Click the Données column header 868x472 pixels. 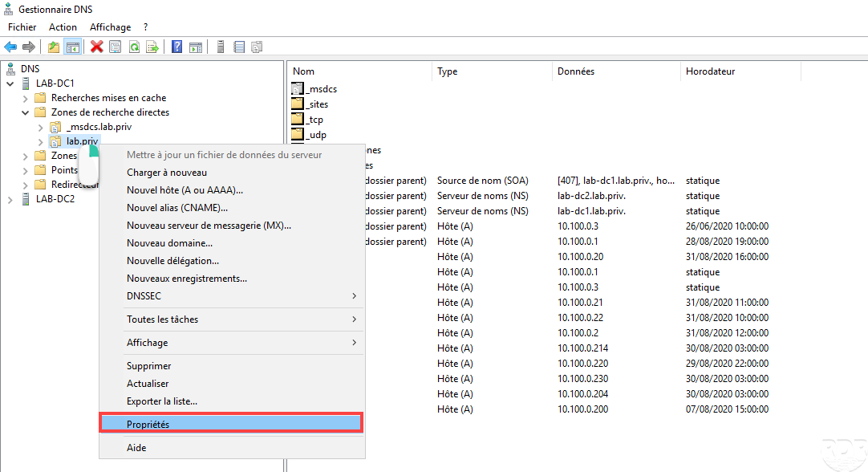pyautogui.click(x=575, y=71)
